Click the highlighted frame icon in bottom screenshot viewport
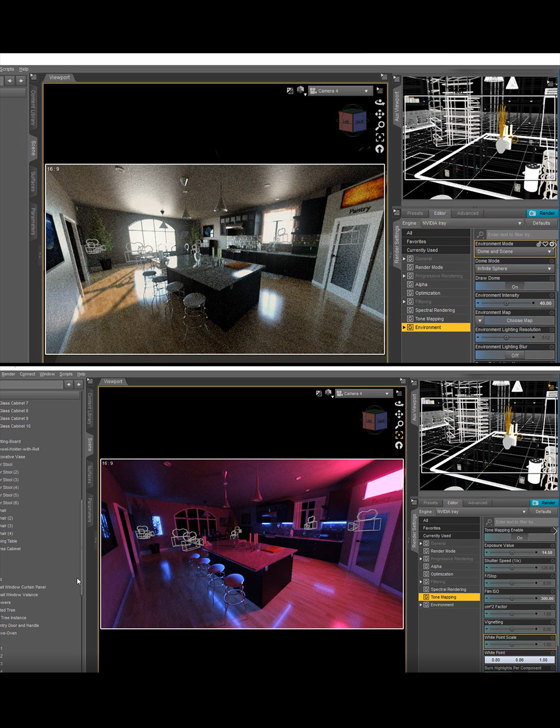 pos(399,435)
